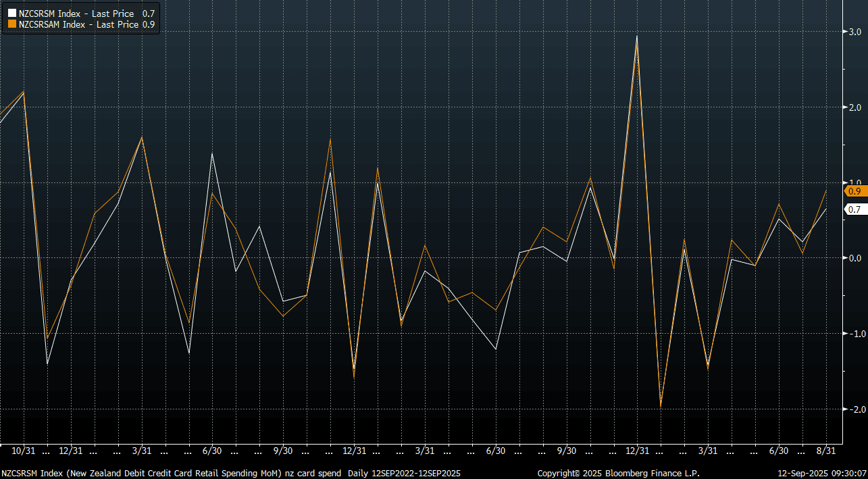
Task: Click the orange NZCSRSAM legend swatch
Action: [12, 24]
